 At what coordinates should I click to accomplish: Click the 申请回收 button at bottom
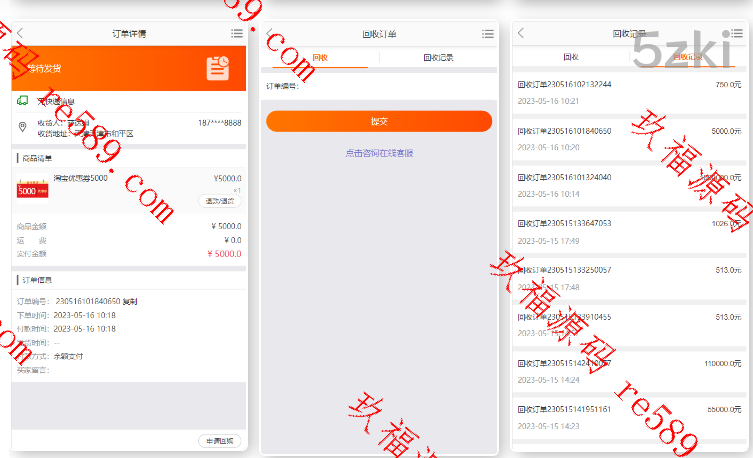pos(219,441)
